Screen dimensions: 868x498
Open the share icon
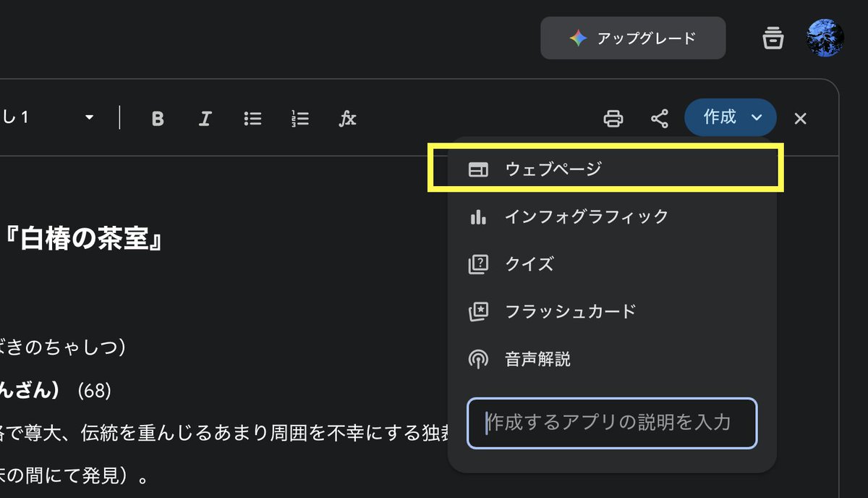pos(660,119)
